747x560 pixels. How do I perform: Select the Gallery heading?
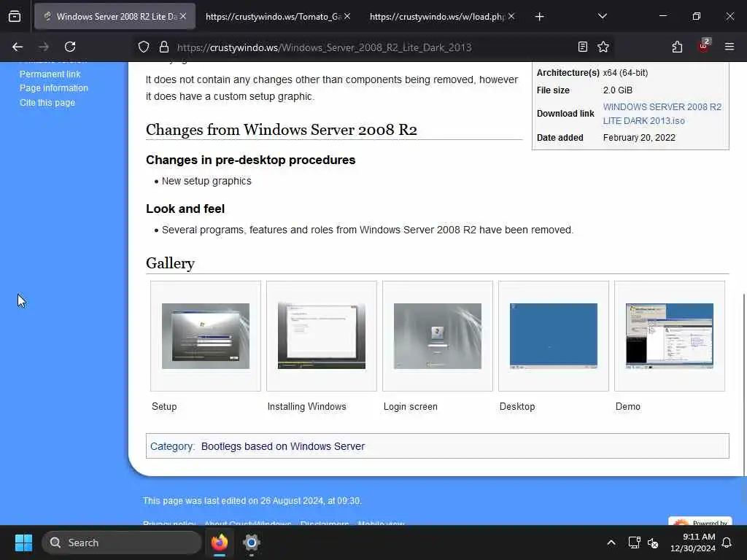tap(170, 262)
